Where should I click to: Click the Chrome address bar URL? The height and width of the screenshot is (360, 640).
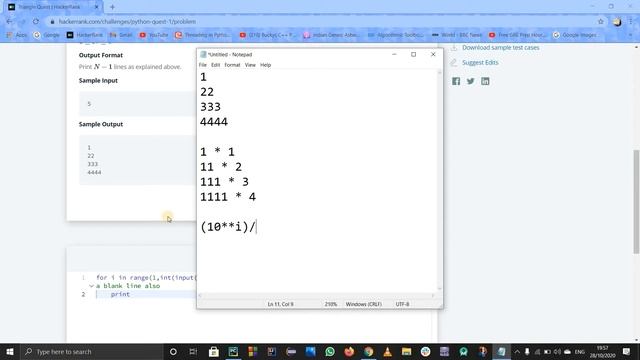(127, 22)
